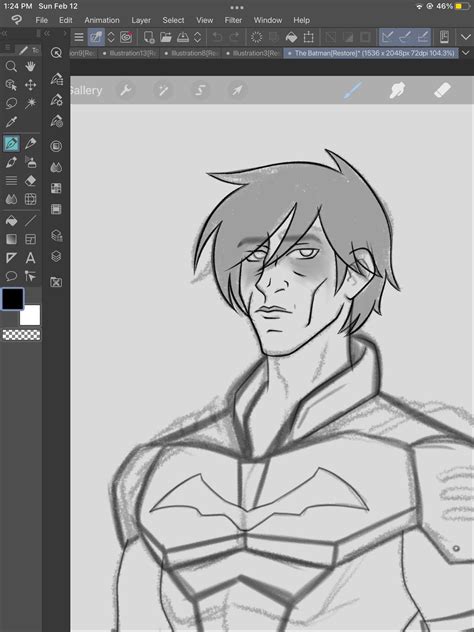474x632 pixels.
Task: Select the Brush tool below Pen
Action: tap(11, 162)
